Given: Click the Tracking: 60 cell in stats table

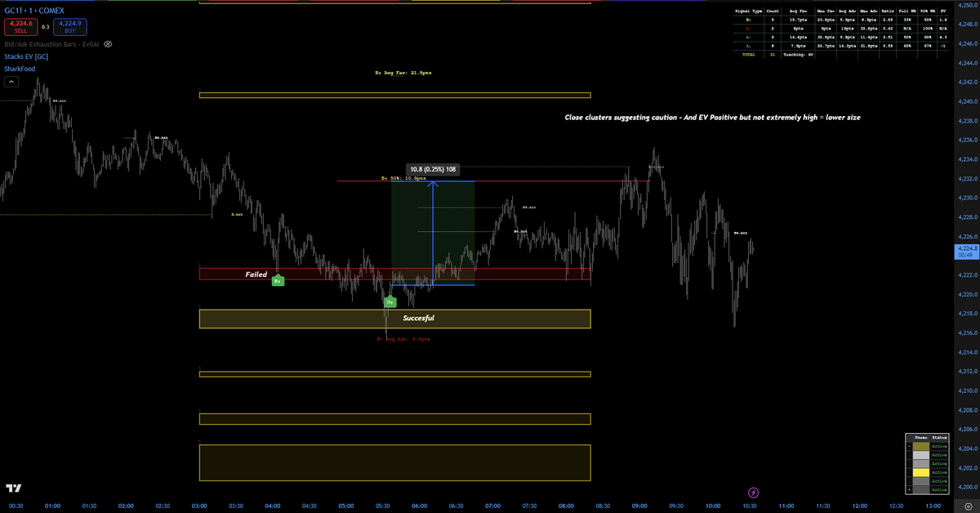Looking at the screenshot, I should 799,54.
